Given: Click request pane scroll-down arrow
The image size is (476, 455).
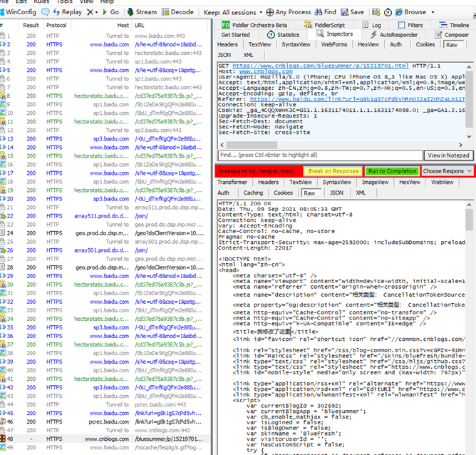Looking at the screenshot, I should 469,137.
